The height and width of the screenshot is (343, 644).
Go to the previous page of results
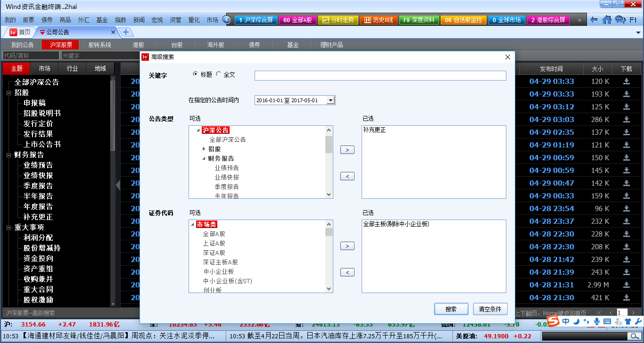[x=611, y=313]
